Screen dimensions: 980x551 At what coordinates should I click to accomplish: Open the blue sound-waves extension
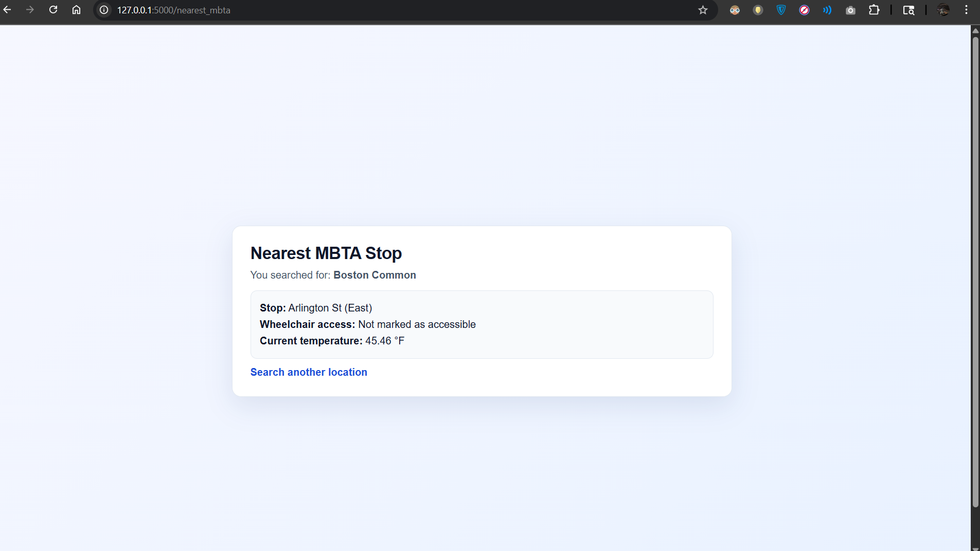[x=827, y=10]
